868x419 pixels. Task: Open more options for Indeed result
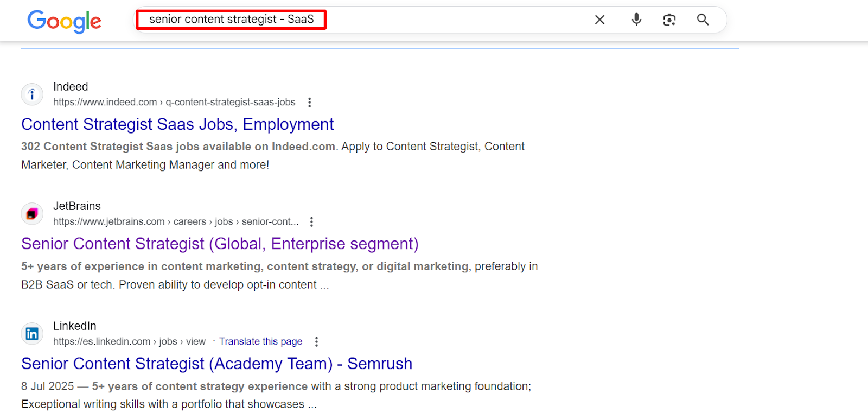[x=309, y=102]
